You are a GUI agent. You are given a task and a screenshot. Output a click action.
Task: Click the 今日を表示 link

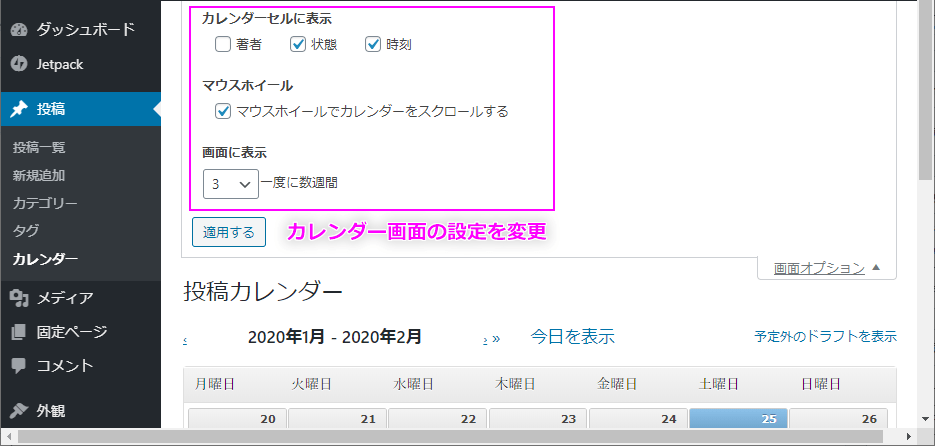(x=572, y=337)
